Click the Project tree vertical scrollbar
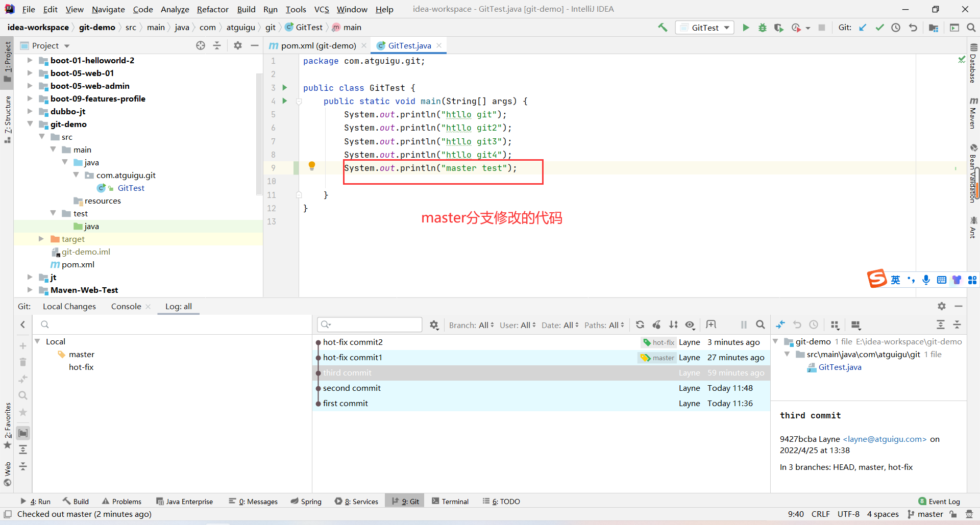This screenshot has height=525, width=980. 259,135
